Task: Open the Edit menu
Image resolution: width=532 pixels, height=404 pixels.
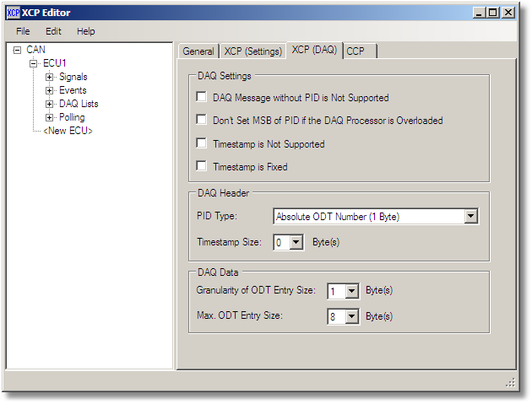Action: (53, 31)
